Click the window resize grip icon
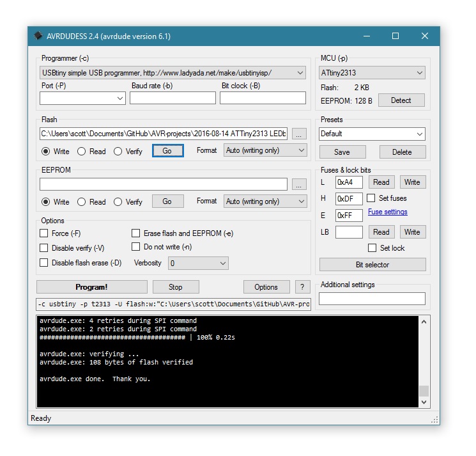This screenshot has width=476, height=456. pyautogui.click(x=434, y=420)
